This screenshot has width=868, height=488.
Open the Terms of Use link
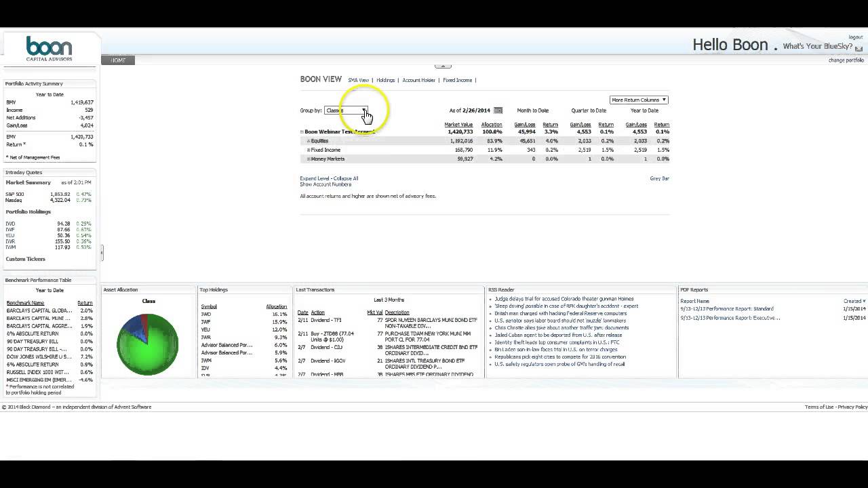tap(818, 407)
